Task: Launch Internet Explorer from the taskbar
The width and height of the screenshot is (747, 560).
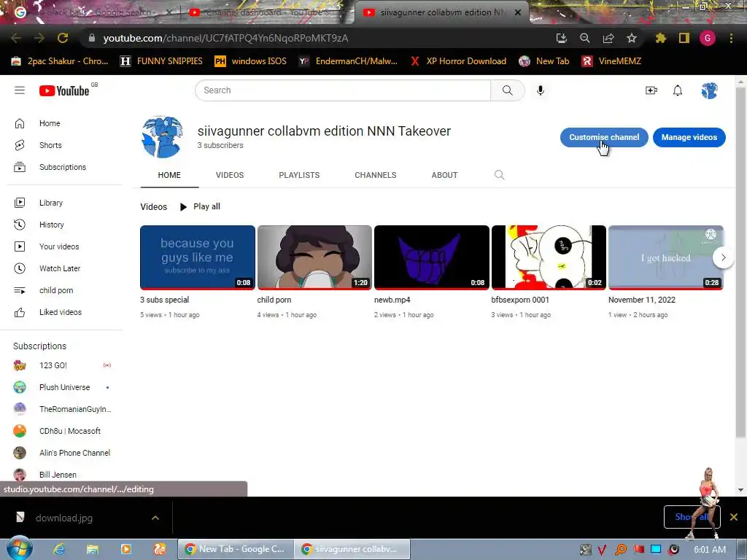Action: (x=59, y=549)
